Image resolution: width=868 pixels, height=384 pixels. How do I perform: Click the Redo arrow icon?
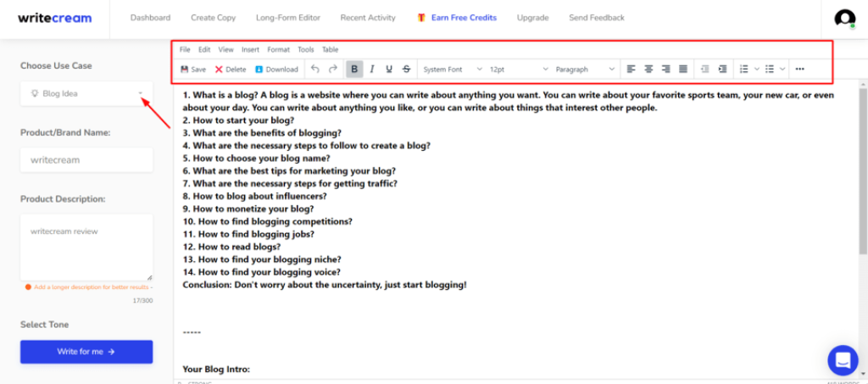[333, 70]
